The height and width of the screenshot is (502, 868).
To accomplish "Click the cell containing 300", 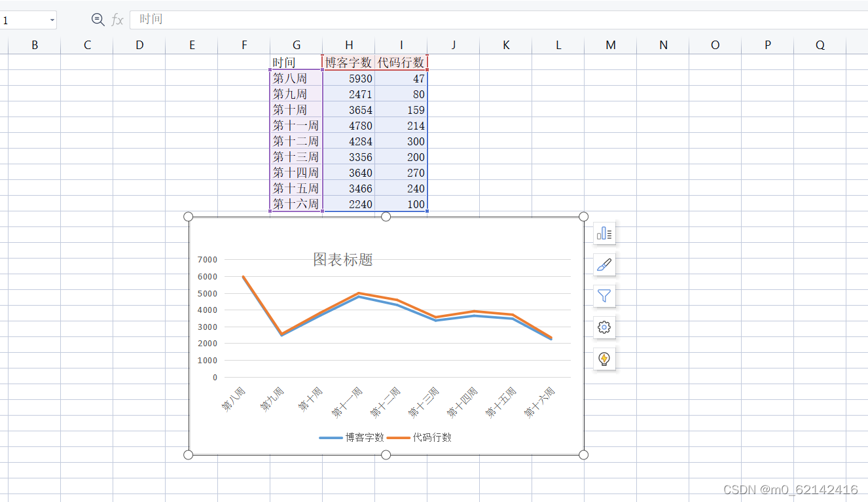I will [401, 141].
